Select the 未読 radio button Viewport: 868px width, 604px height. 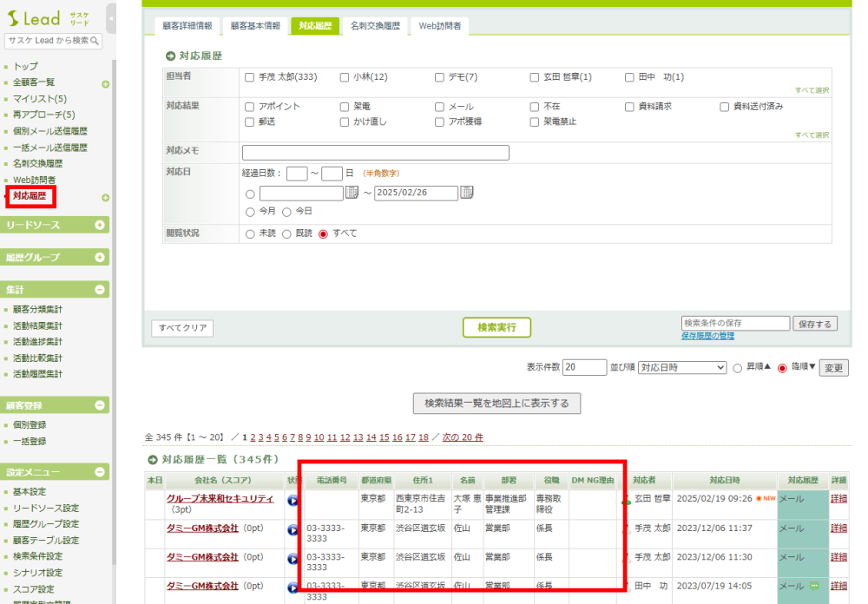(x=250, y=233)
